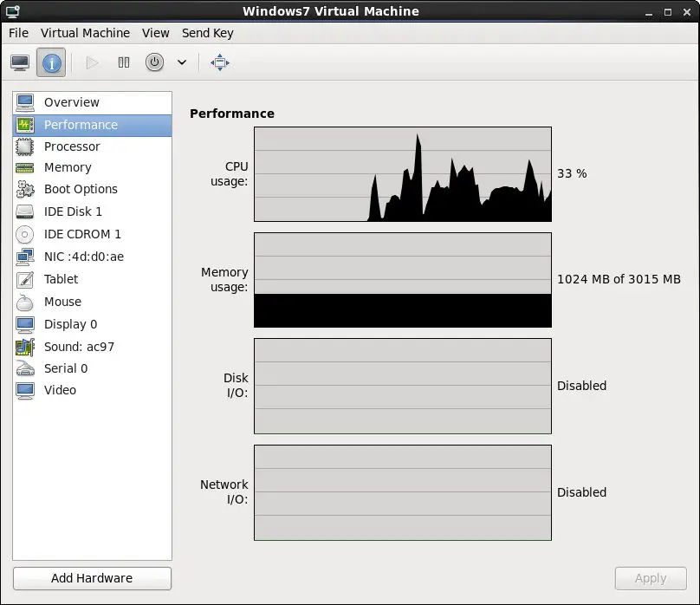The width and height of the screenshot is (700, 605).
Task: Select the Processor device in sidebar
Action: 72,146
